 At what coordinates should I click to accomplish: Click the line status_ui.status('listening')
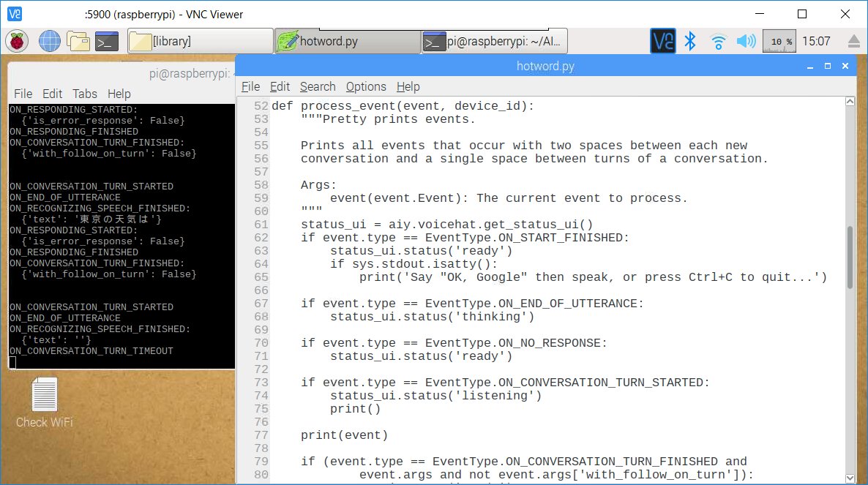click(435, 396)
